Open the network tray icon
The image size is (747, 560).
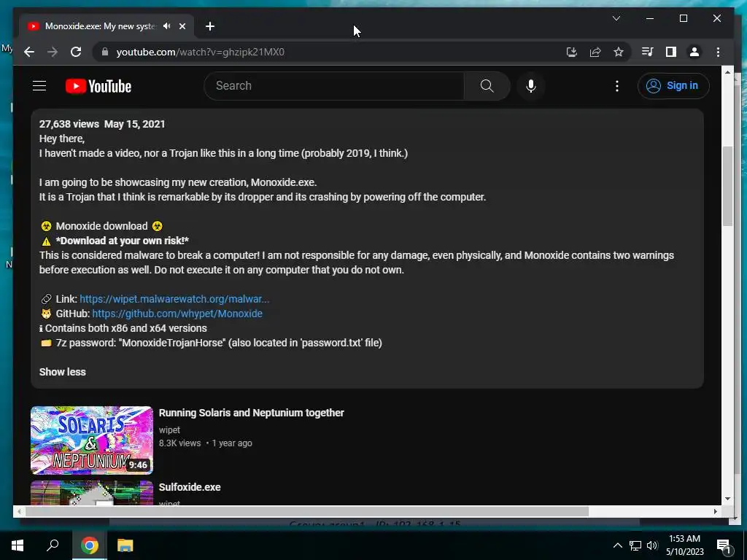635,545
